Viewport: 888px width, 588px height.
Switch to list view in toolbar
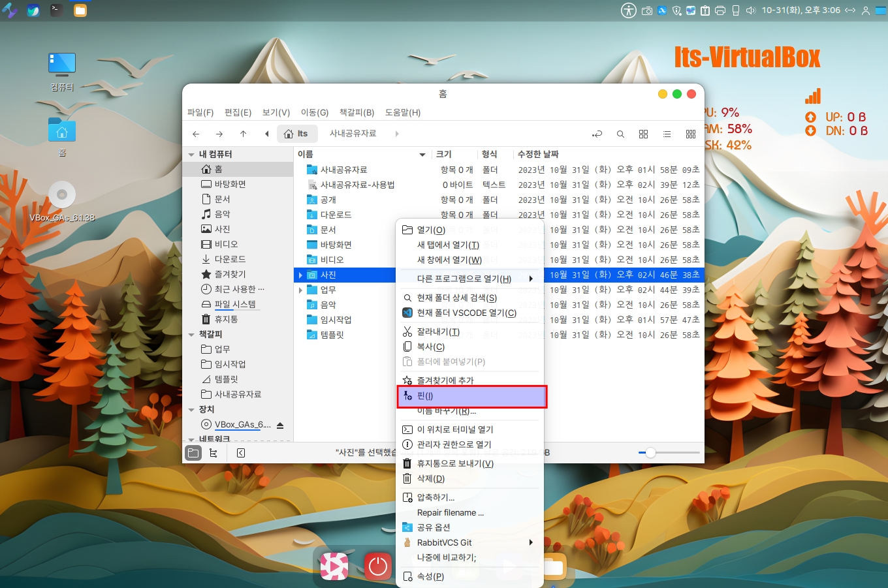tap(667, 134)
